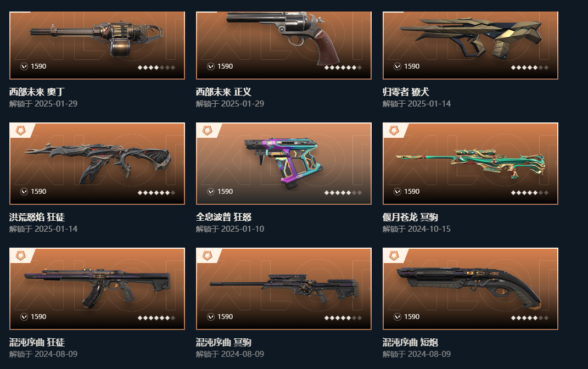Screen dimensions: 588x369
Task: Open the 归零者 獠犬 golden rifle card
Action: 471,46
